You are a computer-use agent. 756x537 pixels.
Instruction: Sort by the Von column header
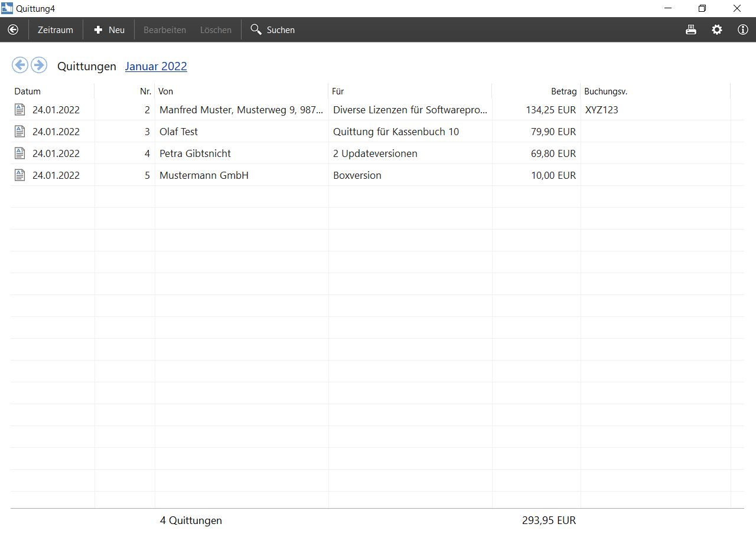tap(166, 91)
